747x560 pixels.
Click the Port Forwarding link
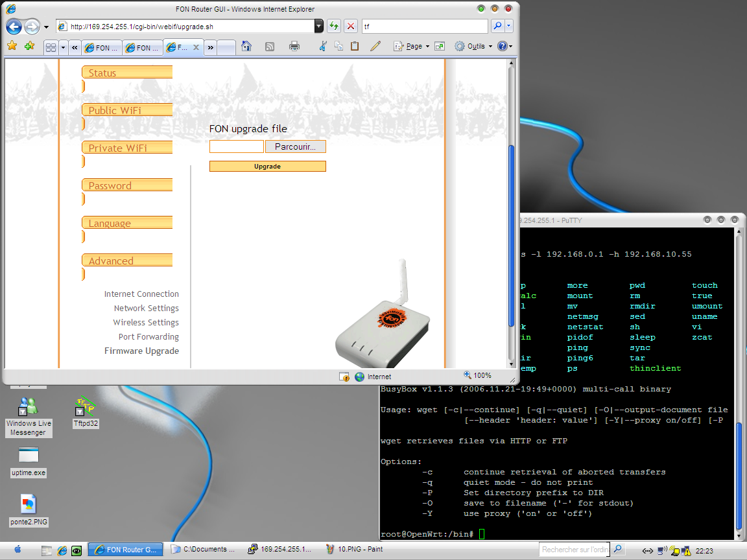[x=148, y=336]
